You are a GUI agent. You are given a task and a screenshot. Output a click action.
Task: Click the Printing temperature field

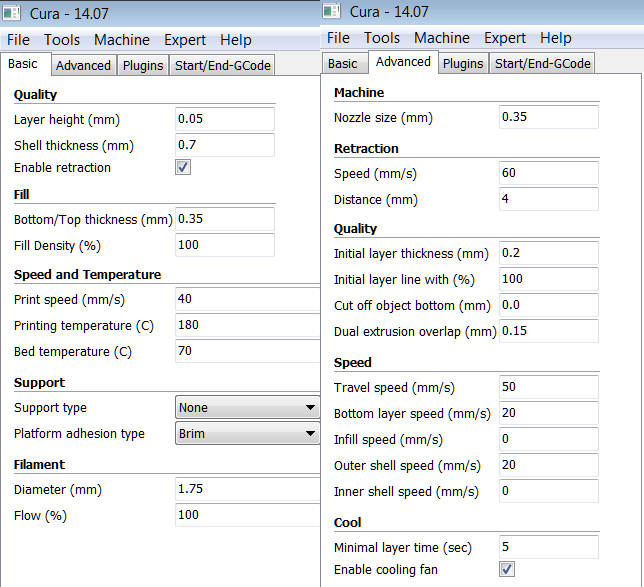(224, 325)
